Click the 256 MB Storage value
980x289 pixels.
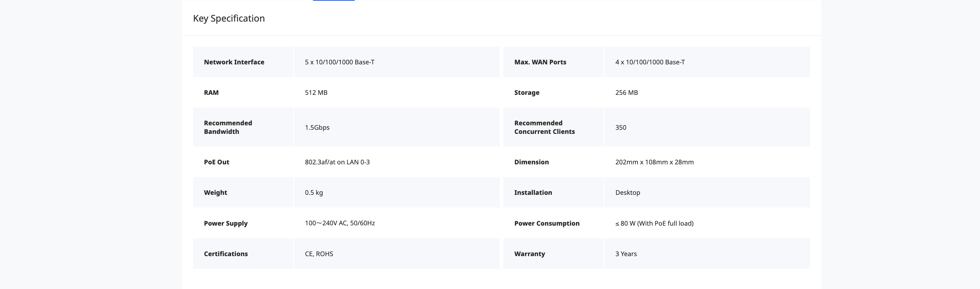tap(626, 92)
